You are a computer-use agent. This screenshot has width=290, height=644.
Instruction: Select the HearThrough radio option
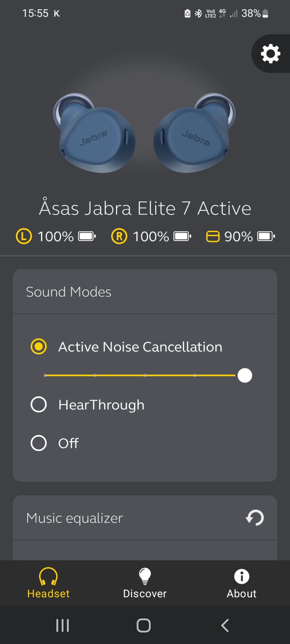coord(39,404)
